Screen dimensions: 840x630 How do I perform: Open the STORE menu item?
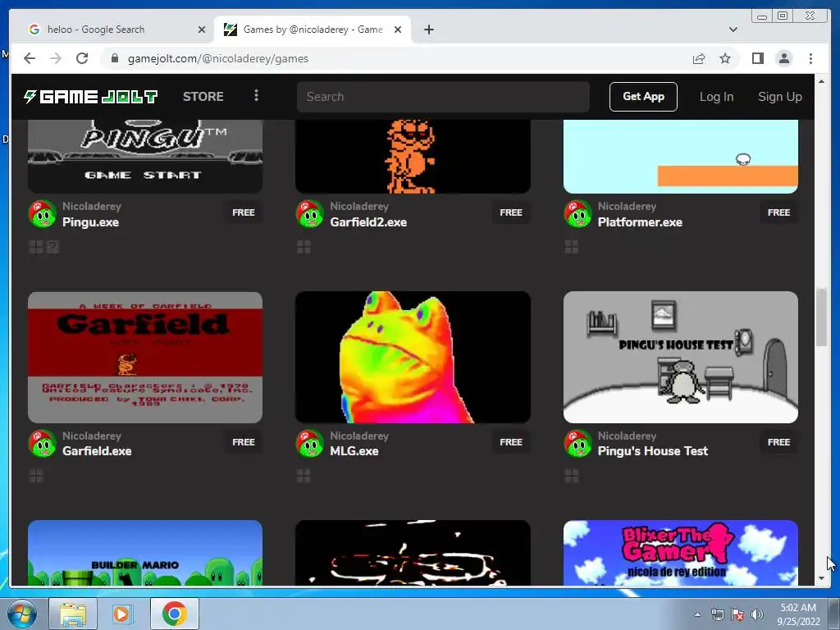(203, 97)
